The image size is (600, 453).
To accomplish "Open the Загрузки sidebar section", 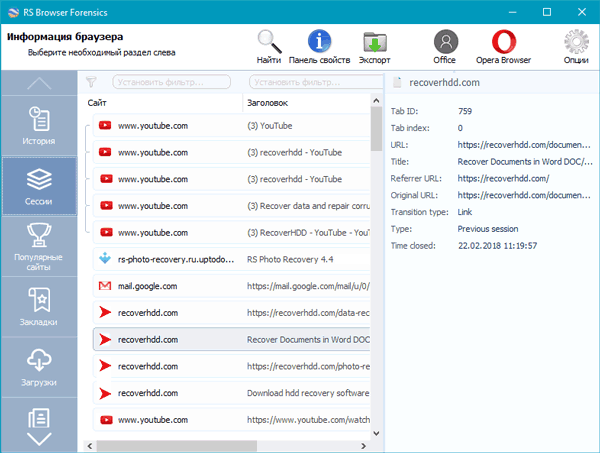I will click(x=39, y=367).
